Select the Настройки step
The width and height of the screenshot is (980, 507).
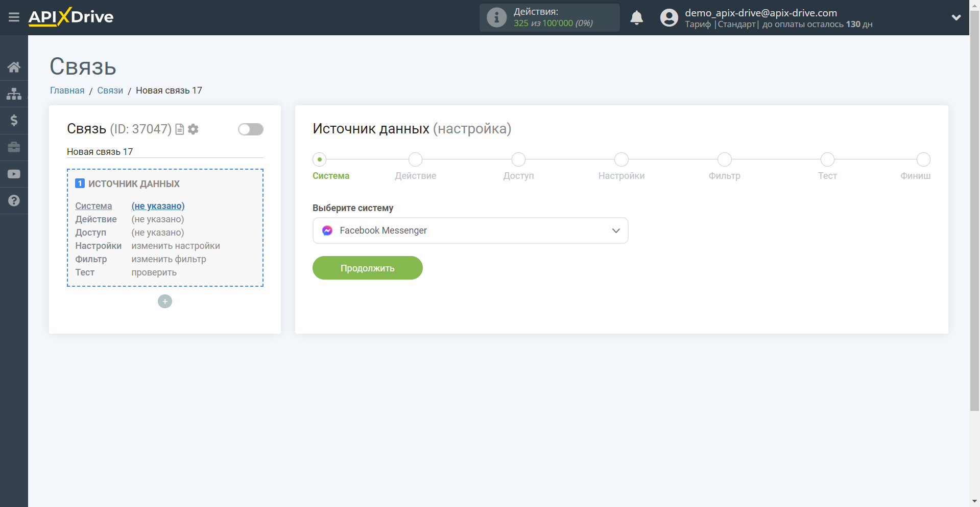coord(622,159)
